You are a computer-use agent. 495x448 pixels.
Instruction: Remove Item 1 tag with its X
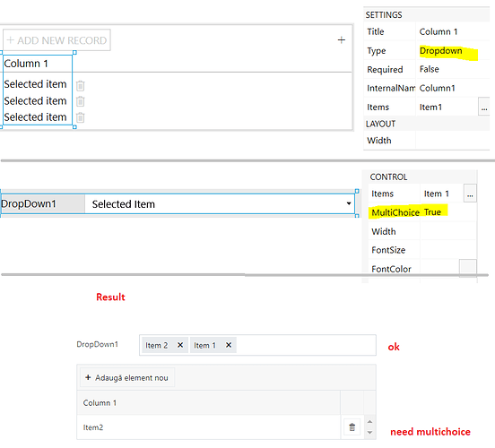click(x=229, y=345)
